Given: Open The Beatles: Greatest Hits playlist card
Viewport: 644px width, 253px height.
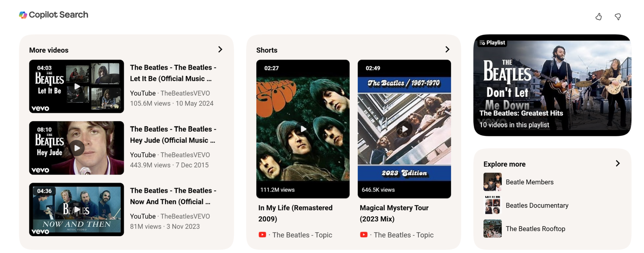Looking at the screenshot, I should (x=552, y=85).
